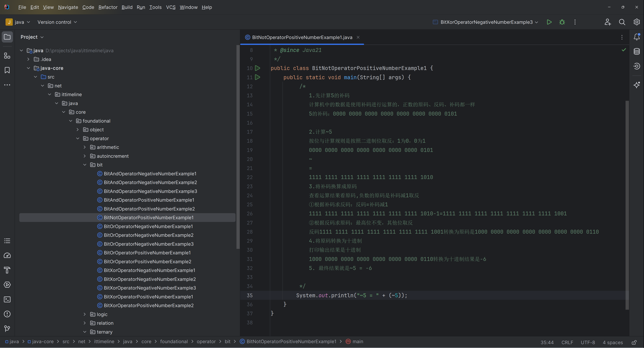Close the BitNotOperatorPositiveNumberExample1.java tab
This screenshot has height=348, width=644.
(x=358, y=38)
